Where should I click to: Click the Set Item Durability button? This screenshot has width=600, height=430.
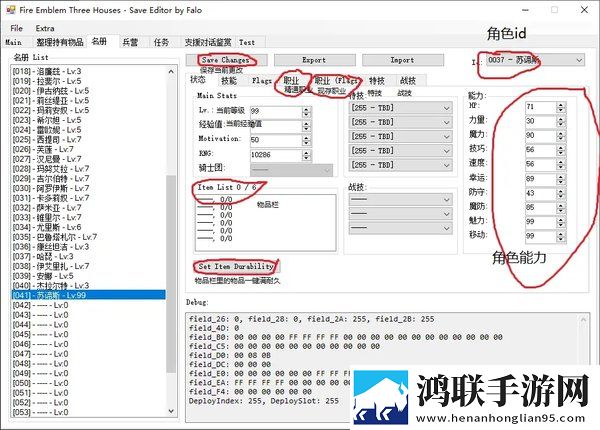click(x=236, y=266)
